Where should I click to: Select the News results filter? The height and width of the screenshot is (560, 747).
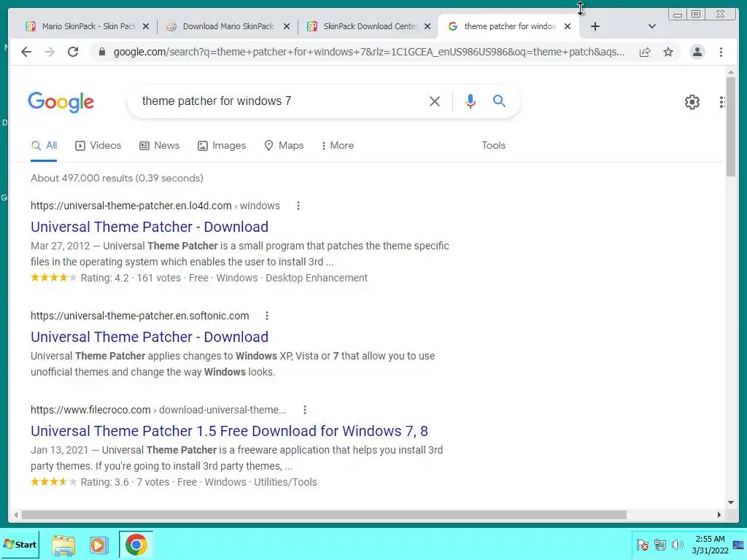click(x=159, y=146)
